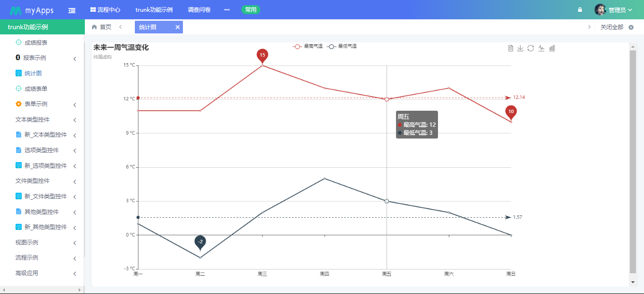
Task: Switch to the 首页 tab
Action: coord(102,27)
